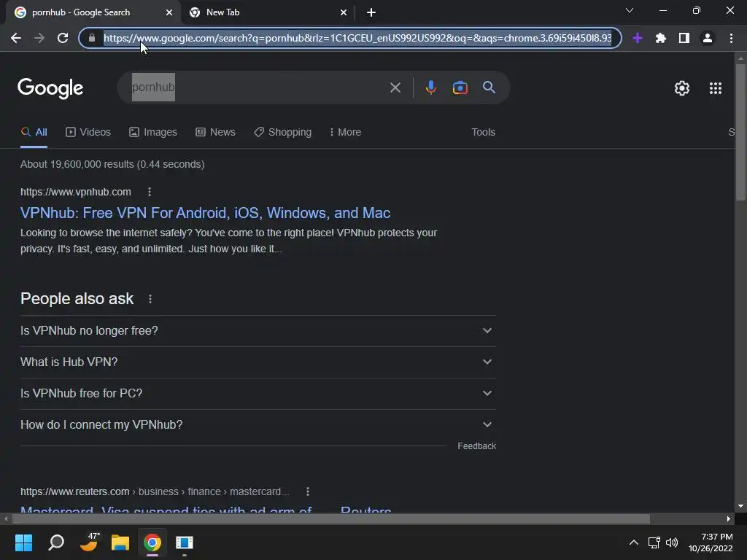This screenshot has height=560, width=747.
Task: Click the Chrome address bar URL
Action: pos(357,38)
